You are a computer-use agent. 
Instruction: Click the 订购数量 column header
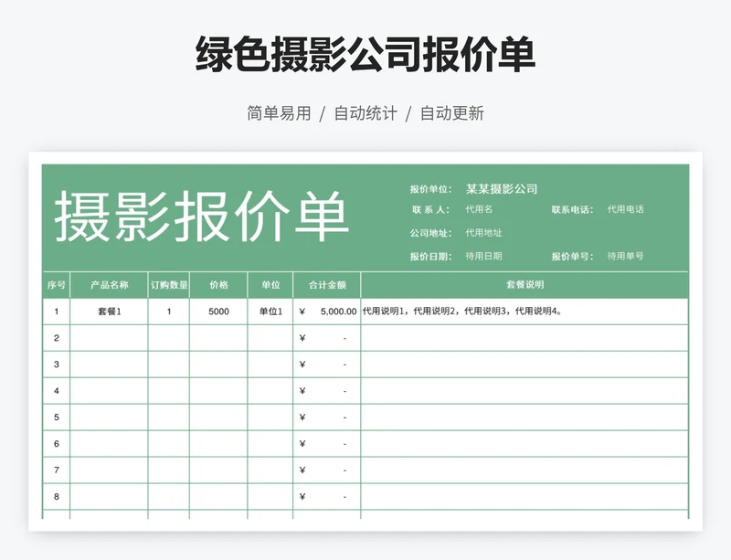coord(169,285)
